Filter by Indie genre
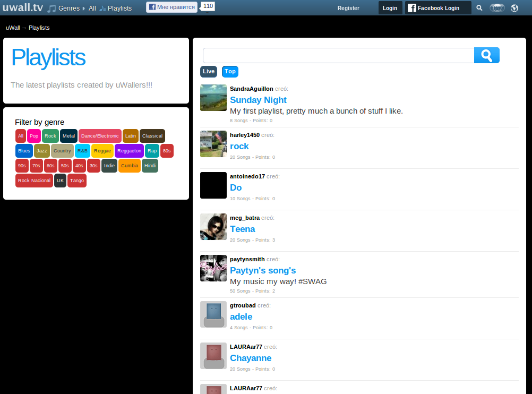Image resolution: width=532 pixels, height=394 pixels. [109, 166]
